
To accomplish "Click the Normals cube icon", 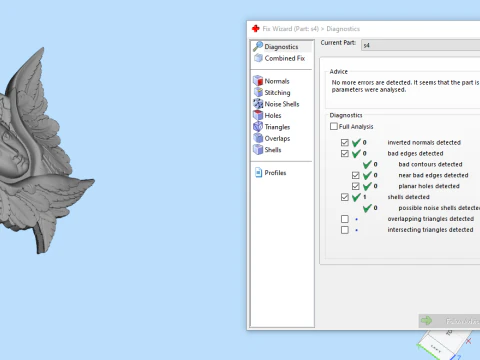I will [258, 81].
